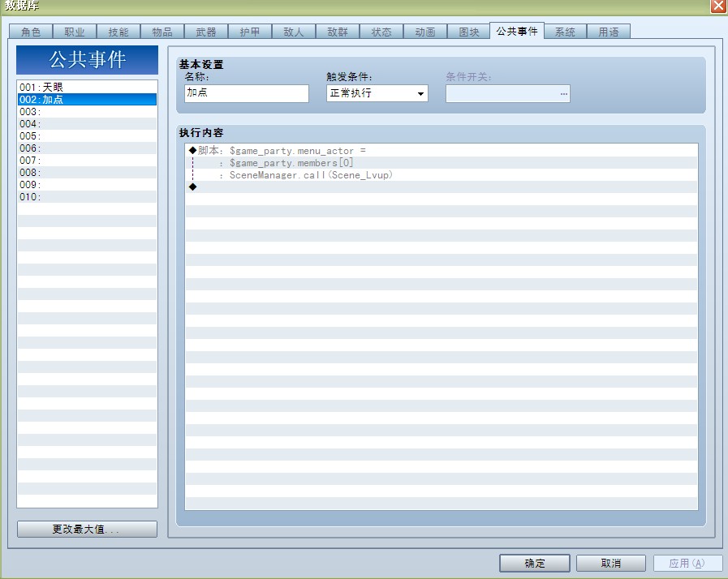Open the 职业 tab
This screenshot has height=579, width=728.
point(75,32)
